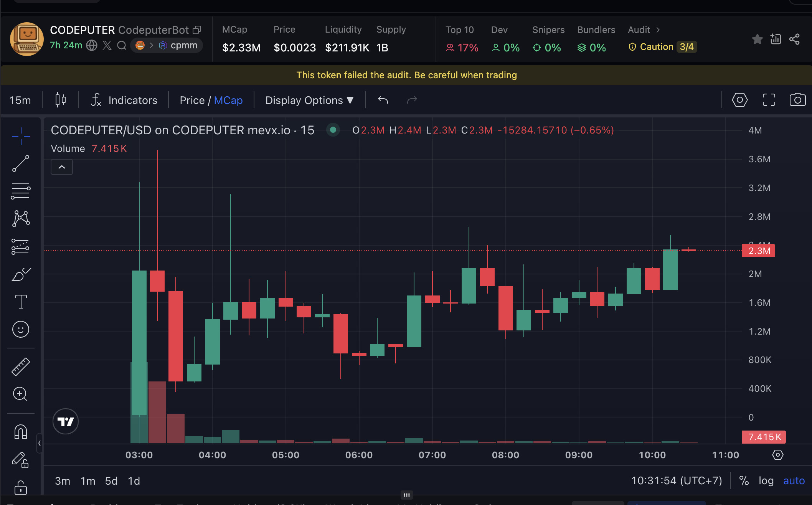Redo the last chart action

(412, 100)
